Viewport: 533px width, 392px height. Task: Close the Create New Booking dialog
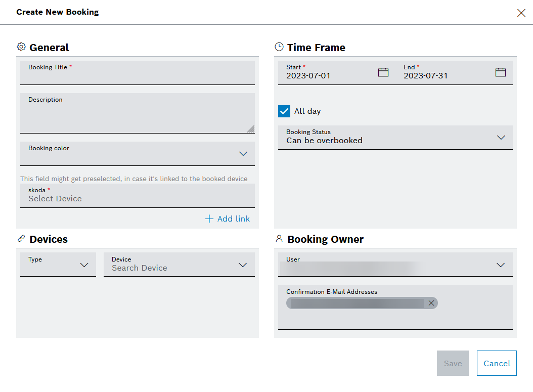point(521,13)
